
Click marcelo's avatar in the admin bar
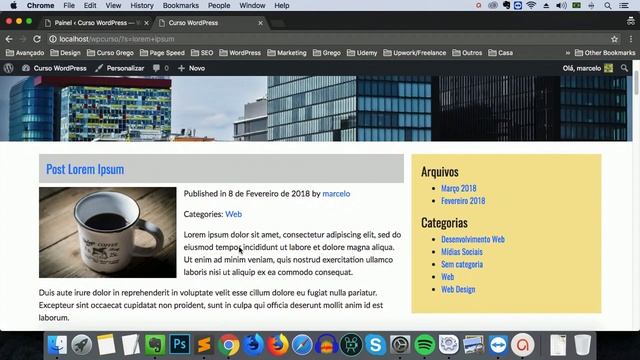click(609, 68)
